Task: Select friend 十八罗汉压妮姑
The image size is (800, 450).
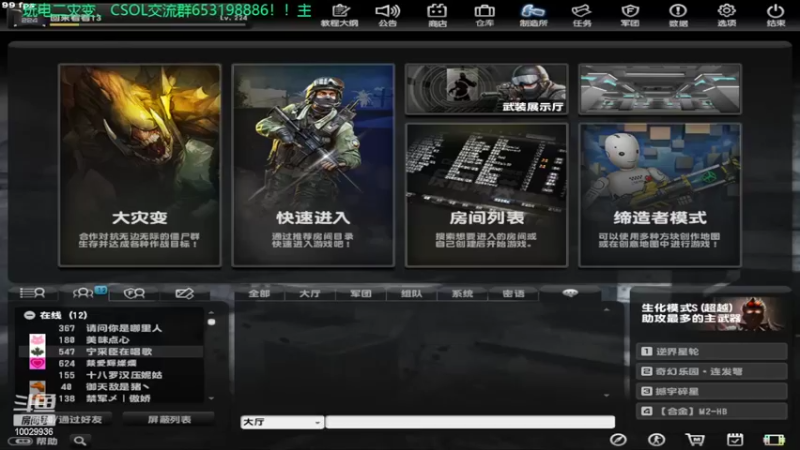Action: coord(111,375)
